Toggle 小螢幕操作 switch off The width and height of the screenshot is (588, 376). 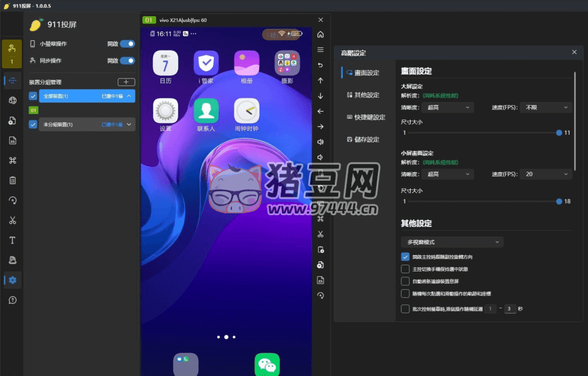point(129,43)
